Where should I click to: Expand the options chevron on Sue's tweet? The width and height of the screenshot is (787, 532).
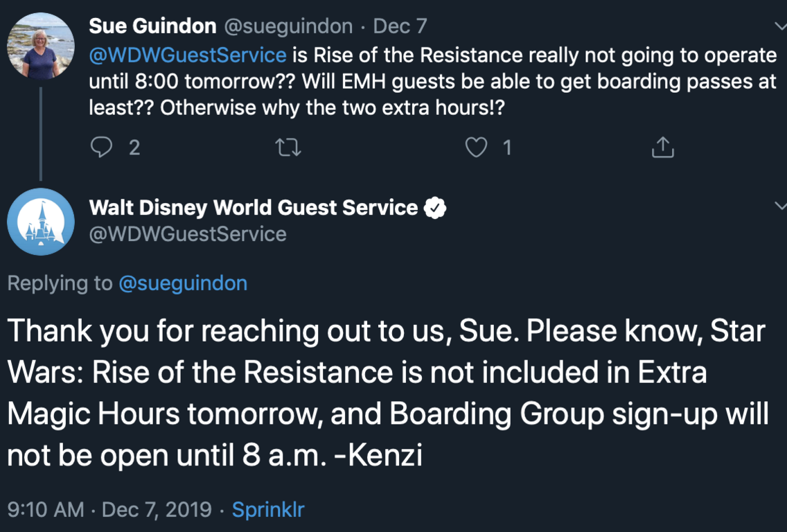(x=780, y=26)
